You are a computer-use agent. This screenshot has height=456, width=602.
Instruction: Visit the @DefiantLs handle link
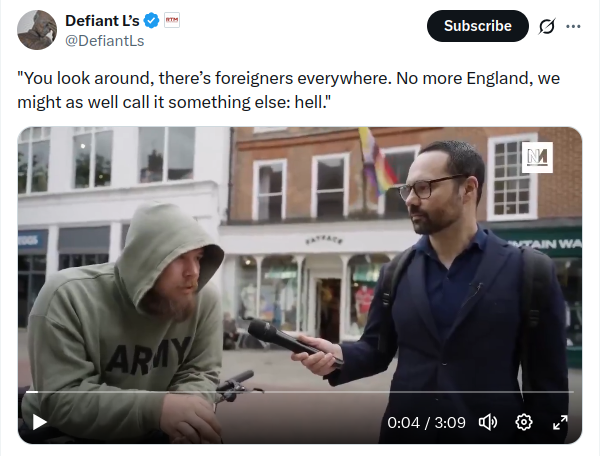[105, 41]
